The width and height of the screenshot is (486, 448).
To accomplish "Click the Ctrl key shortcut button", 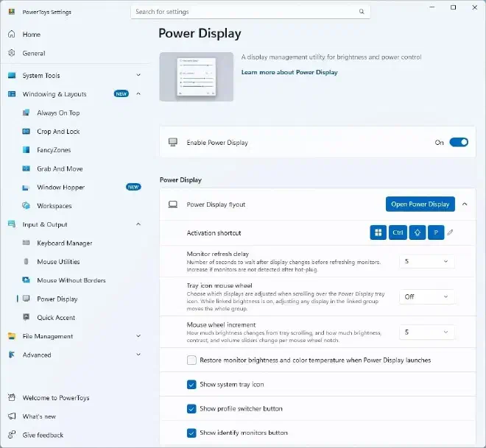I will tap(398, 232).
